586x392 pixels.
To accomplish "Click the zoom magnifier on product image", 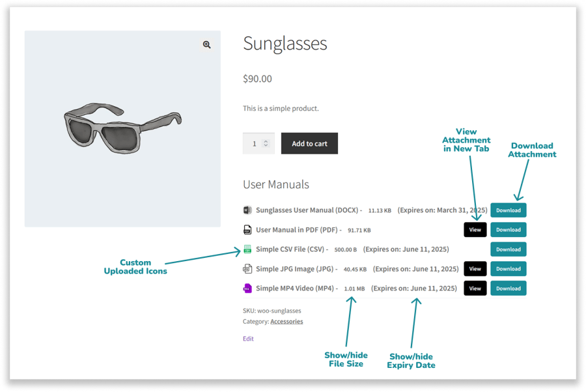I will point(206,45).
